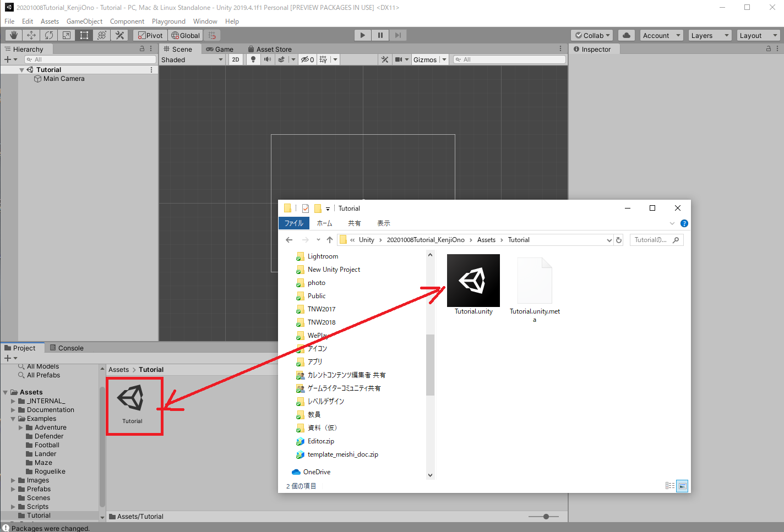
Task: Select Tutorial.unity file in Explorer
Action: (473, 285)
